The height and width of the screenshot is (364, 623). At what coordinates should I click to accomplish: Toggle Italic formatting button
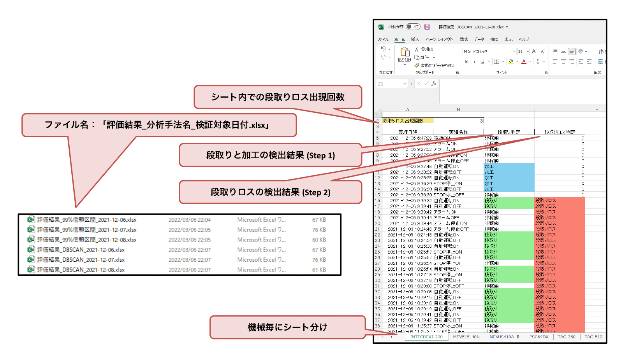point(474,61)
